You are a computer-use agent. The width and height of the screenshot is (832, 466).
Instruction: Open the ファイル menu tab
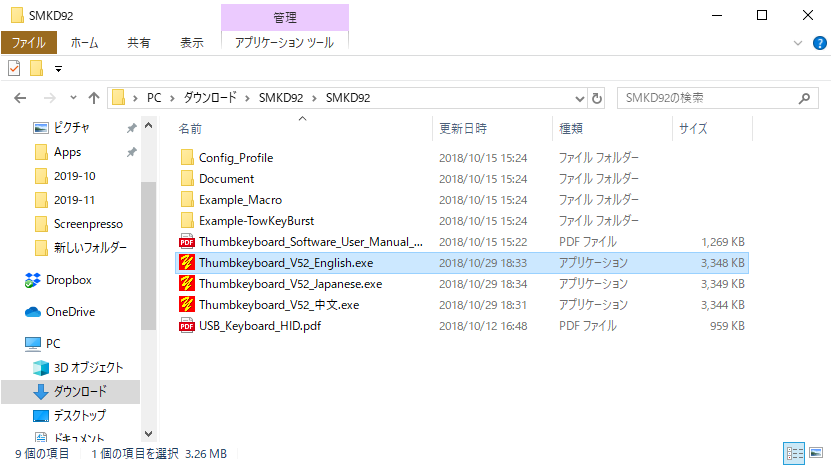click(29, 42)
